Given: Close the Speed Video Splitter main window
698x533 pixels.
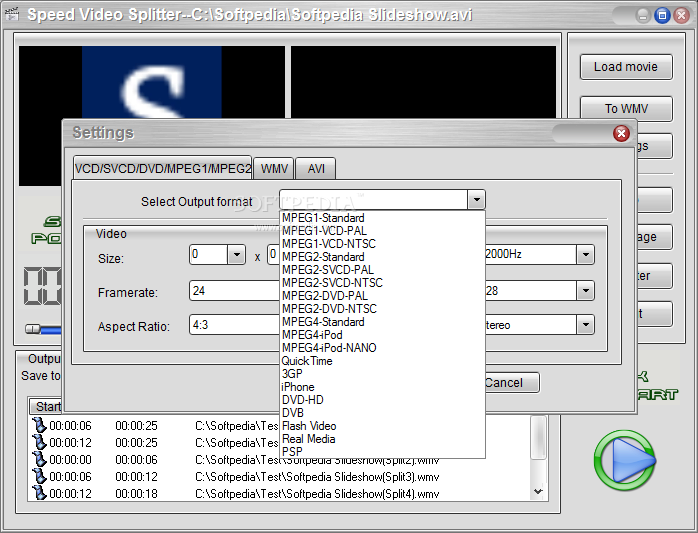Looking at the screenshot, I should pos(681,16).
